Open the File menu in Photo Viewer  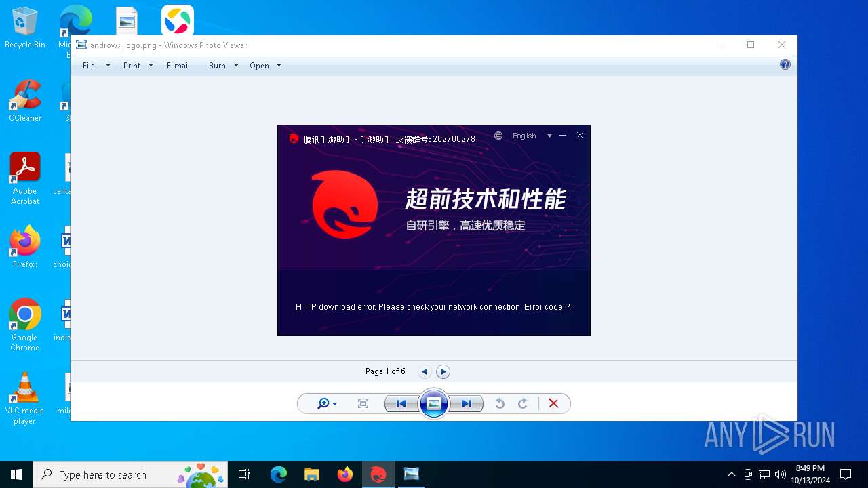[89, 66]
